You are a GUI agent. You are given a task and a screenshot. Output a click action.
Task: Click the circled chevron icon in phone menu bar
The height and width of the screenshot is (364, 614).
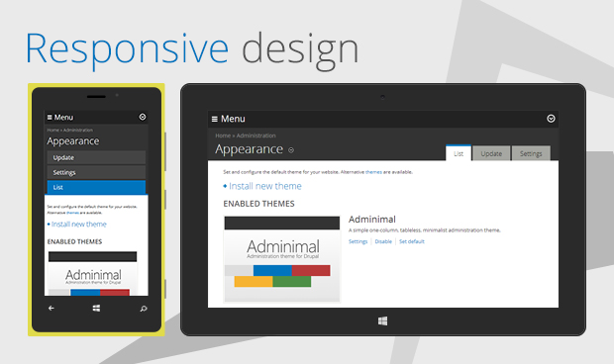pyautogui.click(x=143, y=117)
